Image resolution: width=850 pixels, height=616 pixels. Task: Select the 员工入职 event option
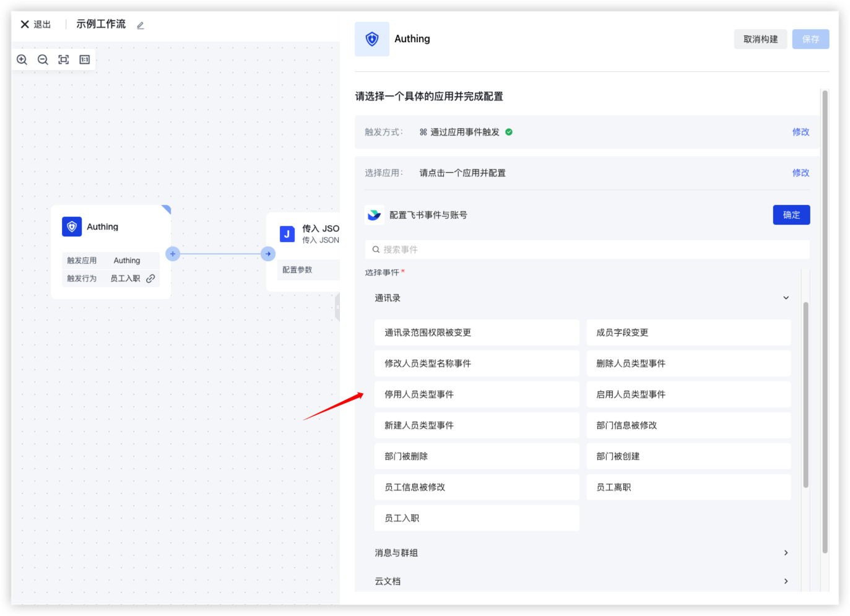click(477, 518)
